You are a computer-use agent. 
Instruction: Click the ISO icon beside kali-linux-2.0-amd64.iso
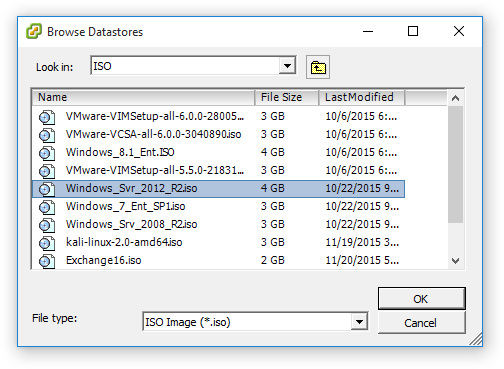click(x=47, y=243)
